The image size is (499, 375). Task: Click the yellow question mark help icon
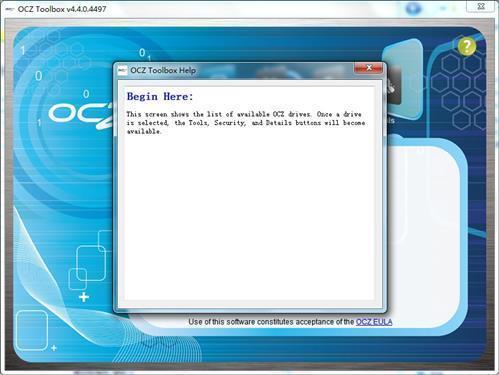[x=467, y=46]
